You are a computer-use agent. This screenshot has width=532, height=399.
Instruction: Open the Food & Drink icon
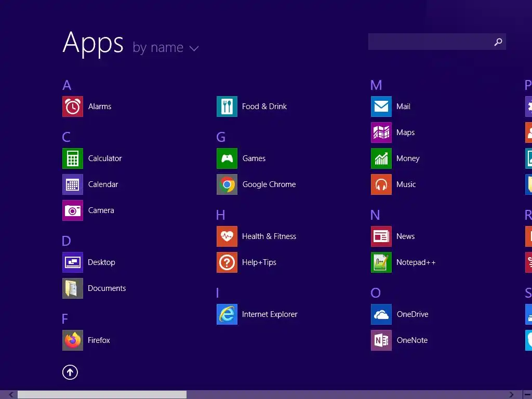pos(227,107)
